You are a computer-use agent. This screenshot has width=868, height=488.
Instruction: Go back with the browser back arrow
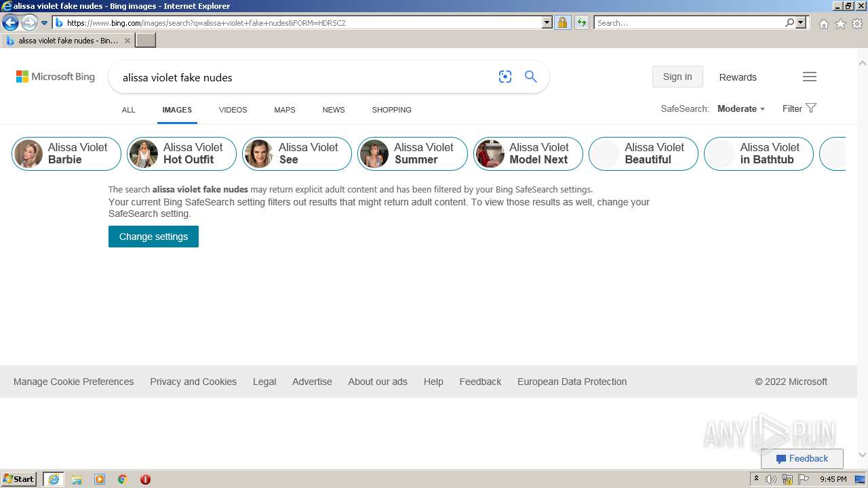(x=10, y=22)
